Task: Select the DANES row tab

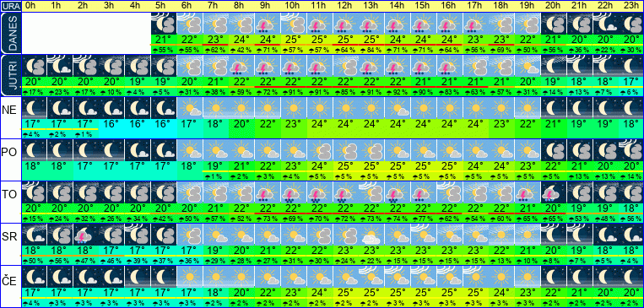Action: click(10, 33)
